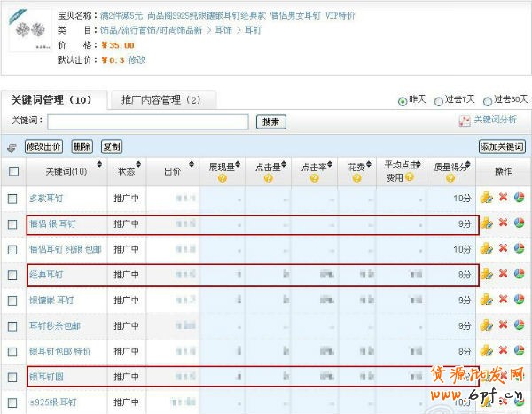The image size is (532, 414).
Task: Select the checkbox beside 银耳钉圆
Action: coord(13,378)
